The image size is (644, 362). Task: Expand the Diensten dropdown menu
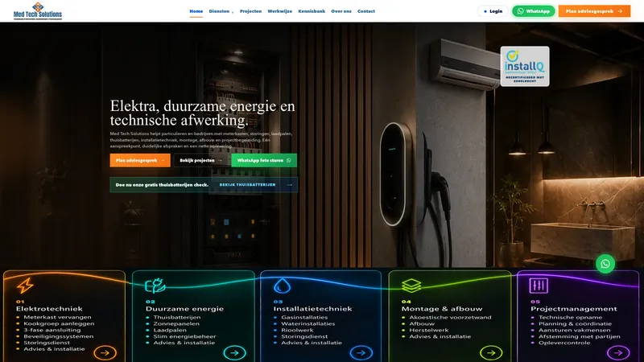tap(221, 11)
